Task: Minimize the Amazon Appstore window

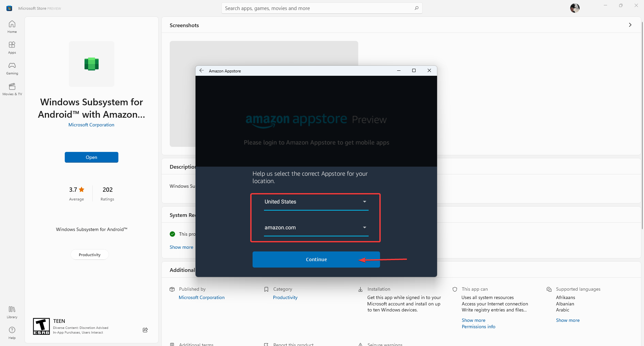Action: (399, 71)
